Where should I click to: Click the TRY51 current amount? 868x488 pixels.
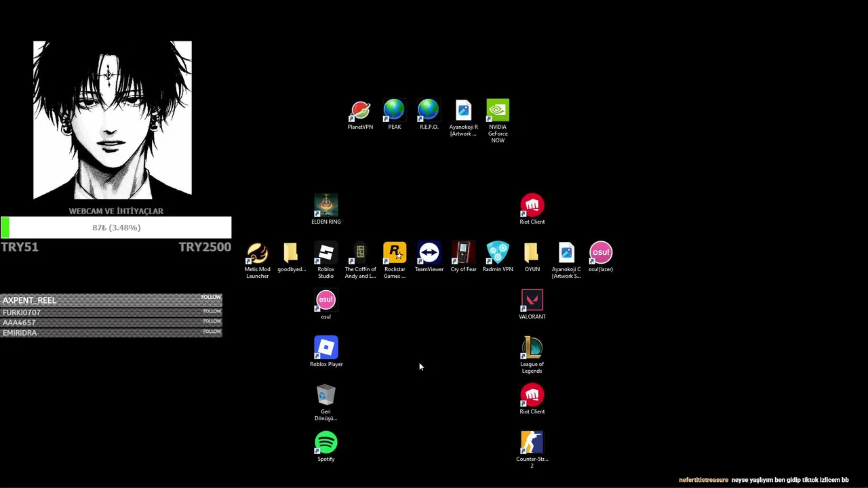click(x=20, y=247)
